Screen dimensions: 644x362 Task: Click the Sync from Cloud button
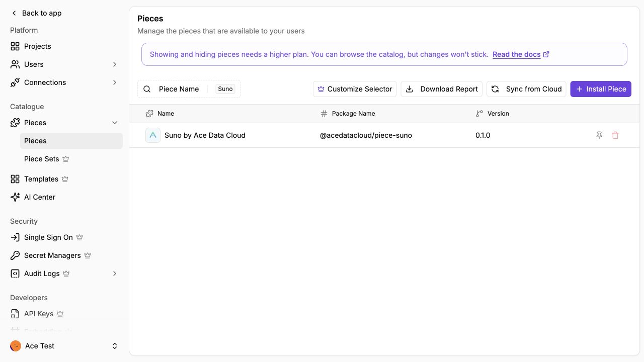coord(526,89)
